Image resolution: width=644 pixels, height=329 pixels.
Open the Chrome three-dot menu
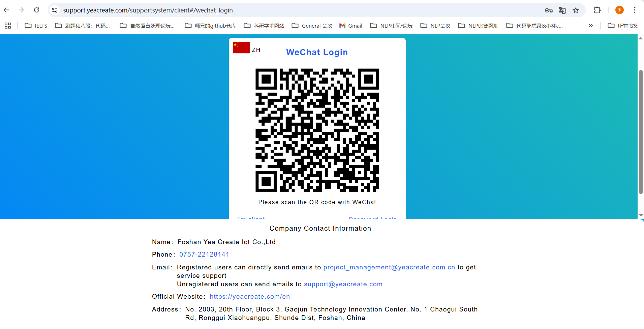click(x=635, y=10)
